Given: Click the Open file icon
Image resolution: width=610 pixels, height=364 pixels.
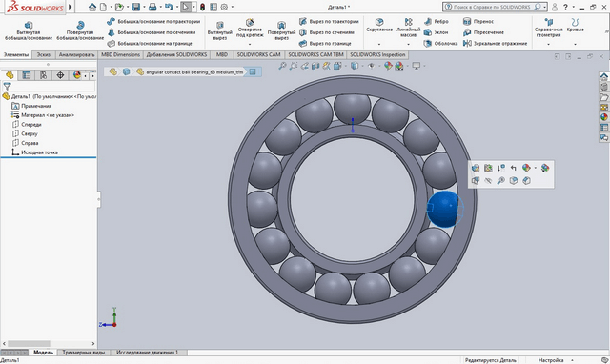Looking at the screenshot, I should 119,7.
